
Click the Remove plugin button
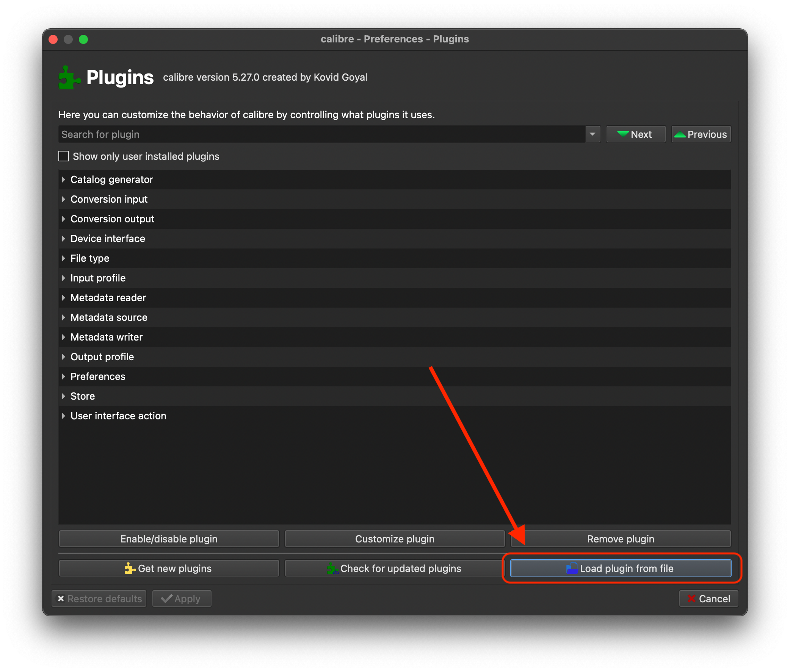point(621,539)
